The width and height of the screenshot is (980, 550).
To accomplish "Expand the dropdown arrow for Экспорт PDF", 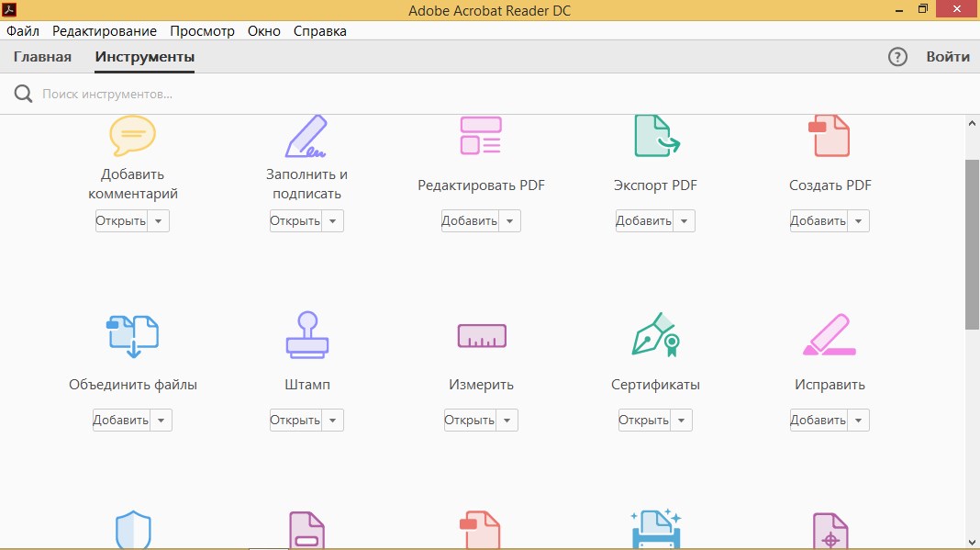I will point(684,221).
